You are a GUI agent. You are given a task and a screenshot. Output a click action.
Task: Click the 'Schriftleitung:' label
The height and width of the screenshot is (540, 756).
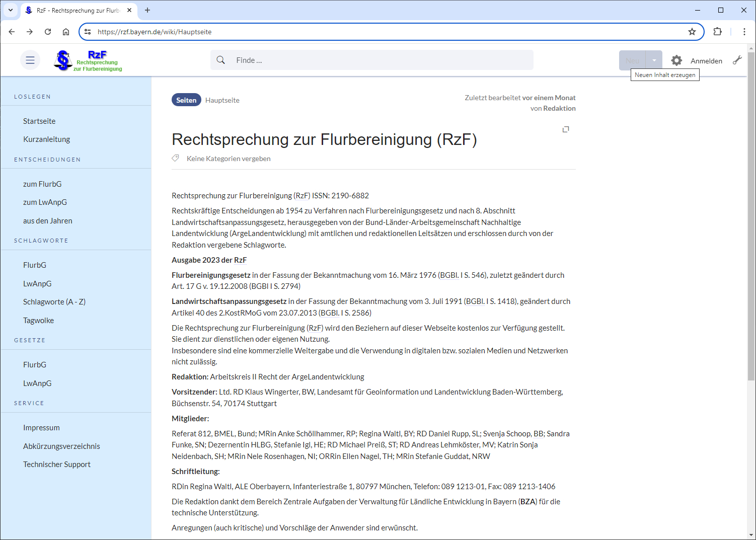pos(196,472)
